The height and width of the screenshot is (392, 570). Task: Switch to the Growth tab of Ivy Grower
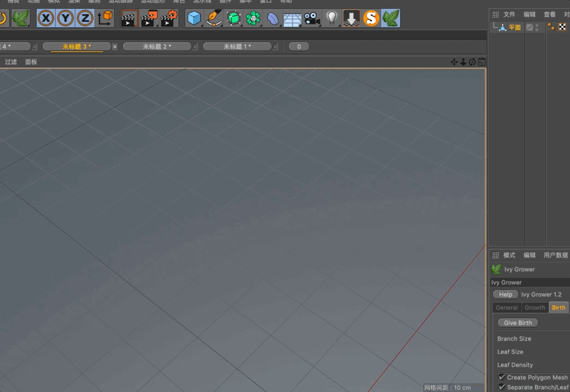click(x=535, y=307)
